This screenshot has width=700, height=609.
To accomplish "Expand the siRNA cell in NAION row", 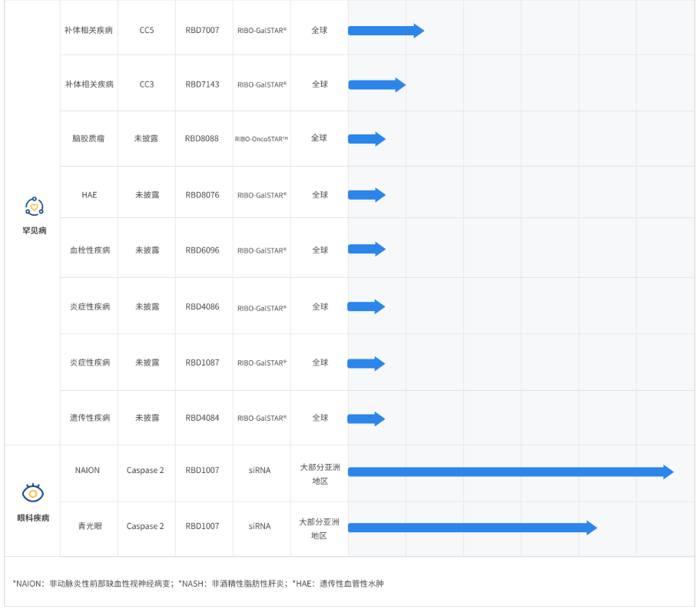I will click(261, 471).
